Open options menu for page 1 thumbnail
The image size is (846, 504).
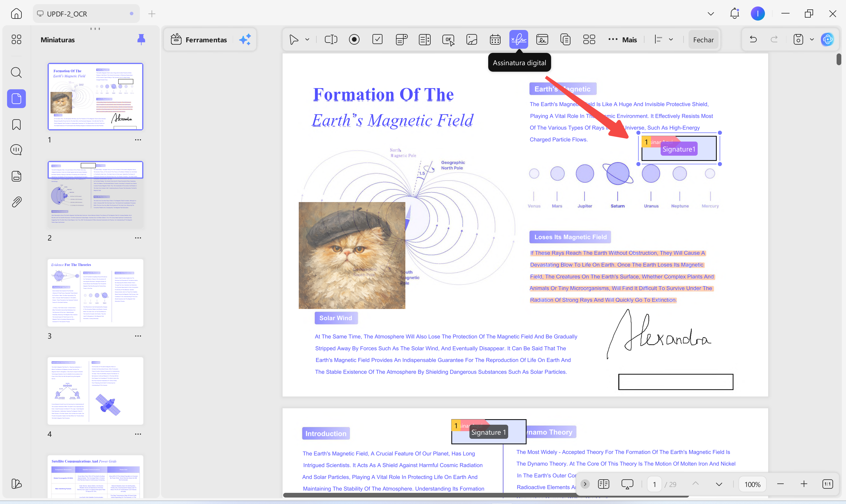pyautogui.click(x=138, y=140)
